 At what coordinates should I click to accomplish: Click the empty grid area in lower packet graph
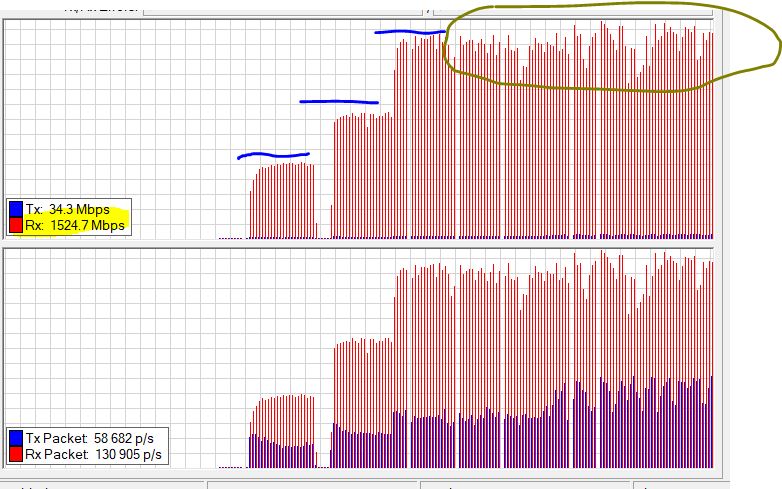120,330
